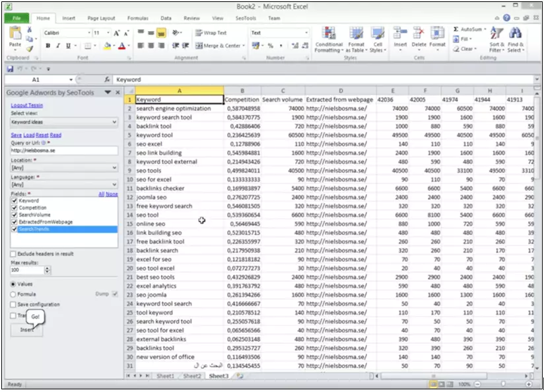Open the Sheet1 worksheet tab
This screenshot has height=392, width=544.
tap(165, 376)
